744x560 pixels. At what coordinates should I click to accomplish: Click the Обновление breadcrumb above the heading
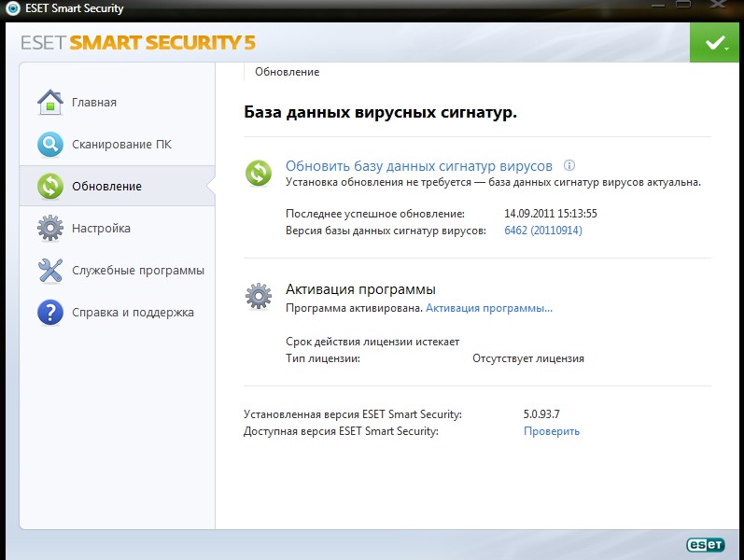[287, 72]
